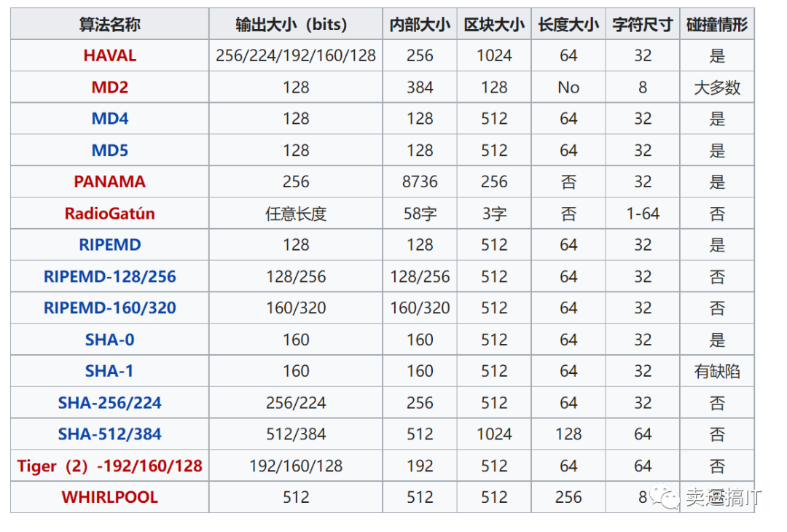Image resolution: width=787 pixels, height=532 pixels.
Task: Click the 256/224 output size cell
Action: (296, 402)
